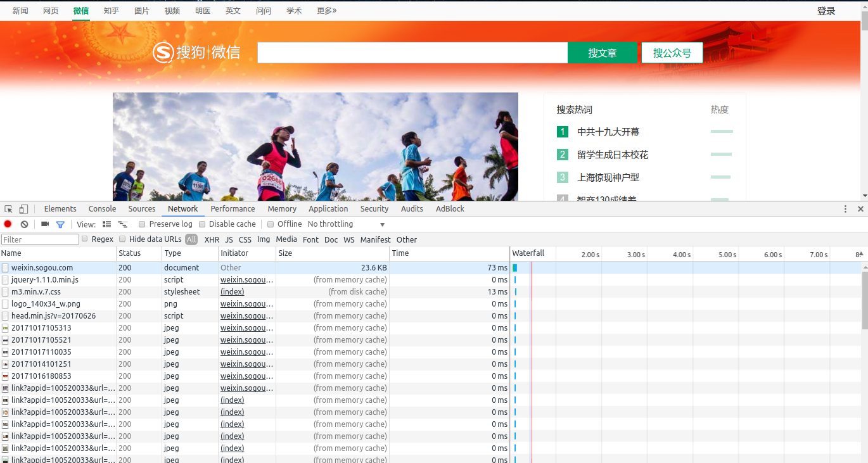The image size is (868, 463).
Task: Enable the Preserve log checkbox
Action: pos(142,224)
